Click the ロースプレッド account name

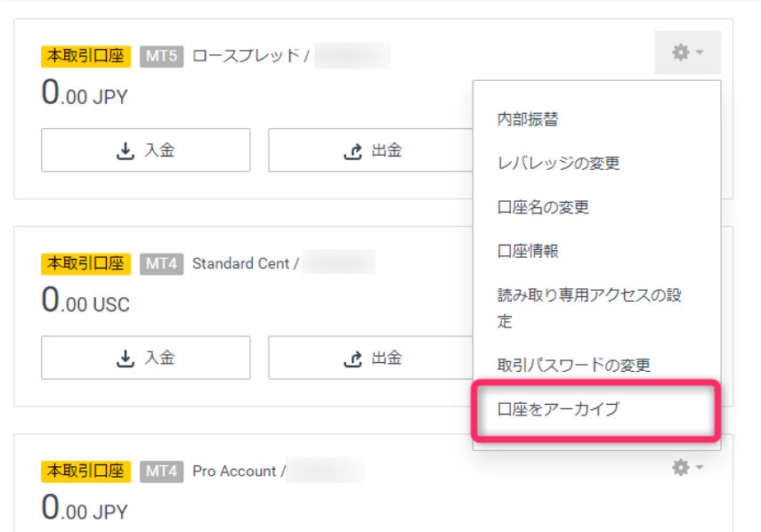point(246,56)
